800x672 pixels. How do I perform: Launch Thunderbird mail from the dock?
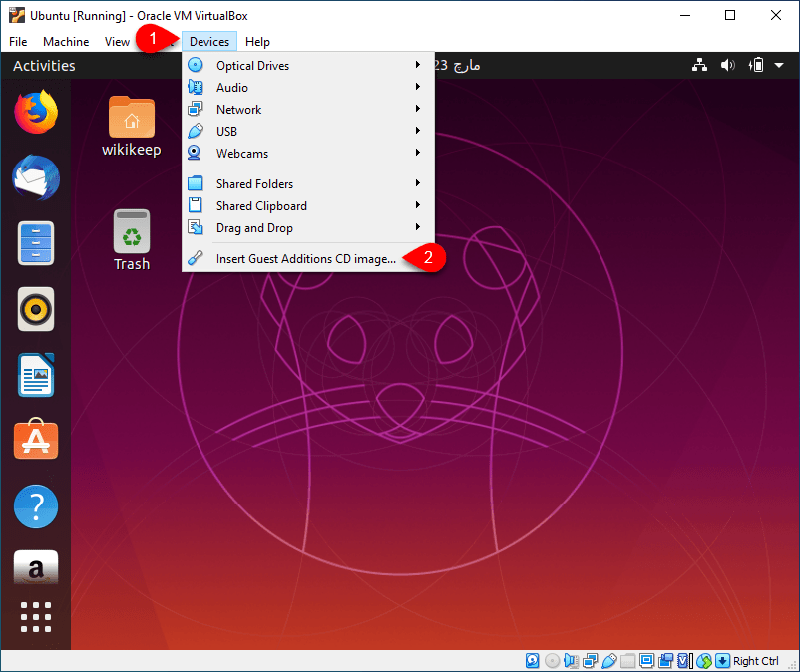click(x=36, y=177)
